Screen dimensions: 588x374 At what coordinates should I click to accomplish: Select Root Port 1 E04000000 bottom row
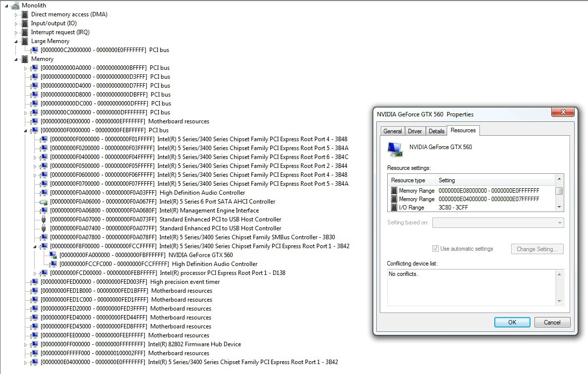pos(189,363)
